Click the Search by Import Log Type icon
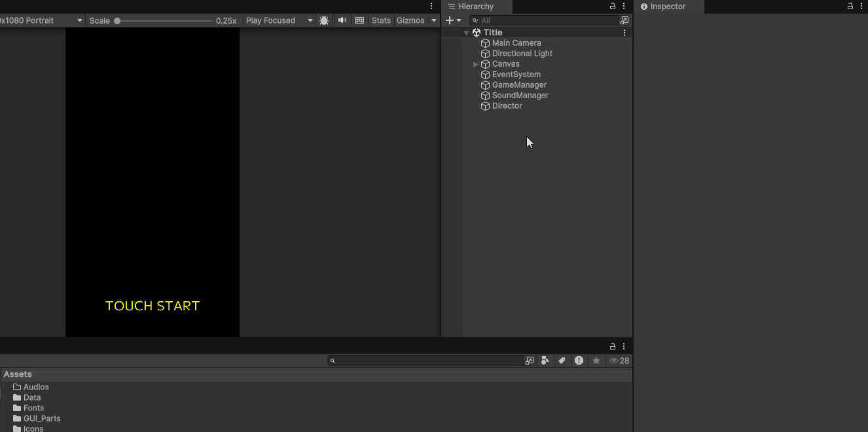Viewport: 868px width, 432px height. [x=579, y=361]
